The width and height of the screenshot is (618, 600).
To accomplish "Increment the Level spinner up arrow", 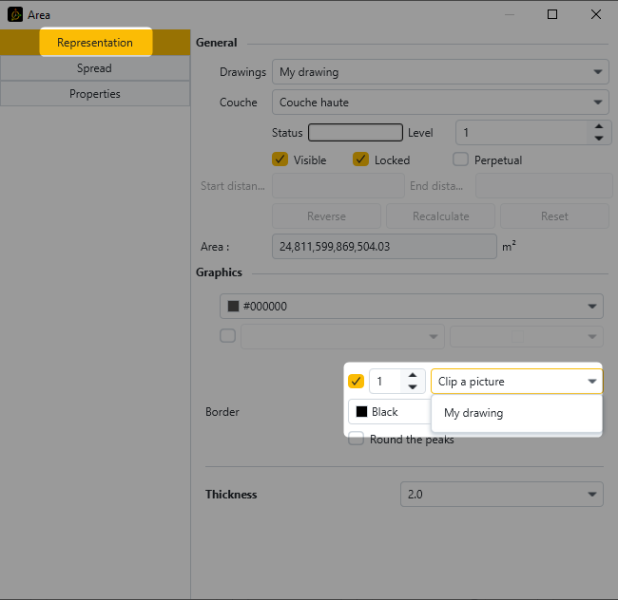I will (598, 127).
